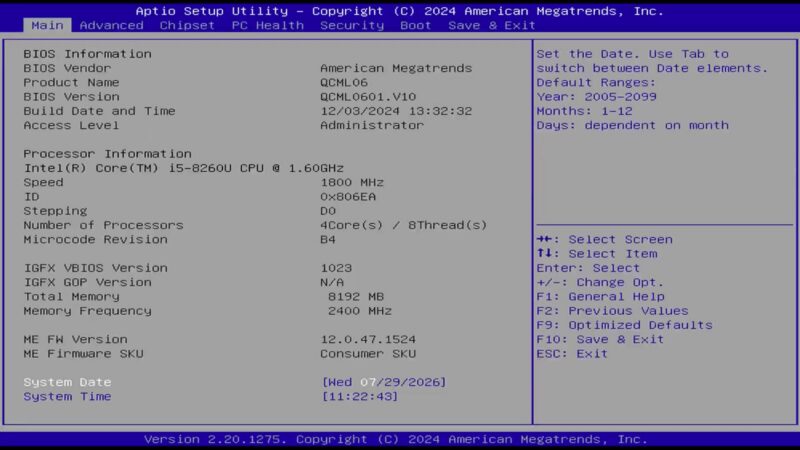Click the Total Memory label

[x=71, y=296]
